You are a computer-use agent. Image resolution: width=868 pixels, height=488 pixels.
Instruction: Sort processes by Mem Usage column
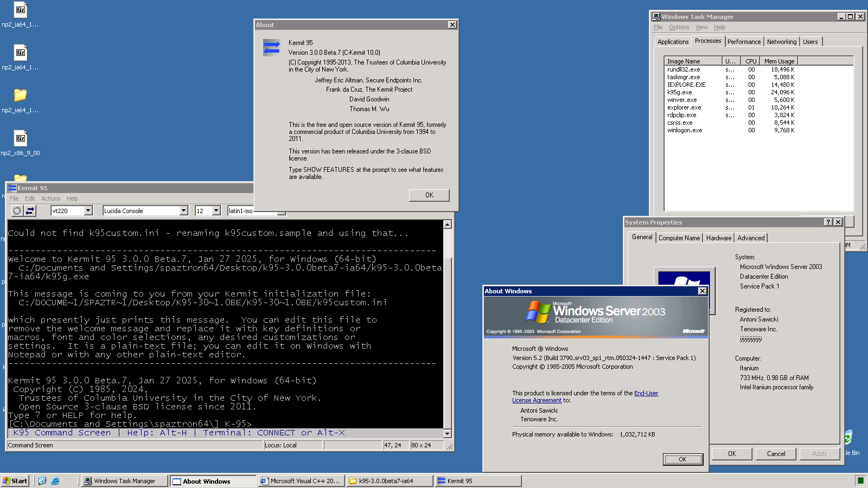tap(779, 61)
